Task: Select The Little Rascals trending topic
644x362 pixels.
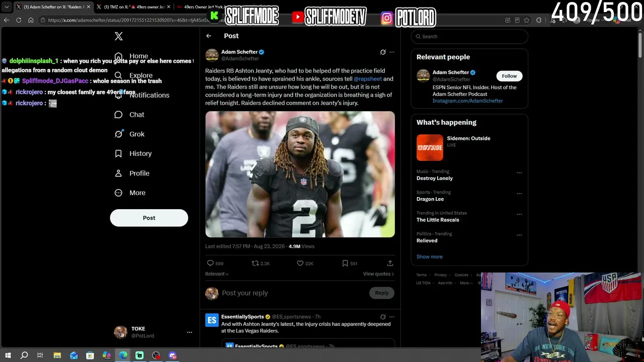Action: pos(438,220)
